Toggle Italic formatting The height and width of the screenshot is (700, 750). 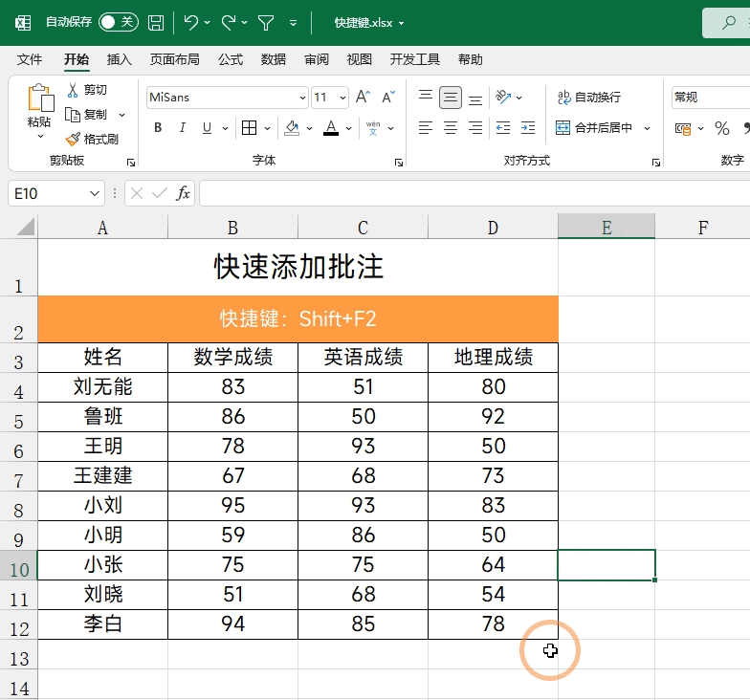[x=182, y=128]
